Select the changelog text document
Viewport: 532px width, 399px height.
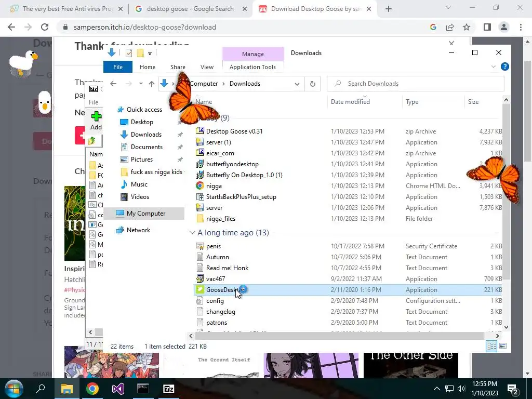[x=220, y=312]
